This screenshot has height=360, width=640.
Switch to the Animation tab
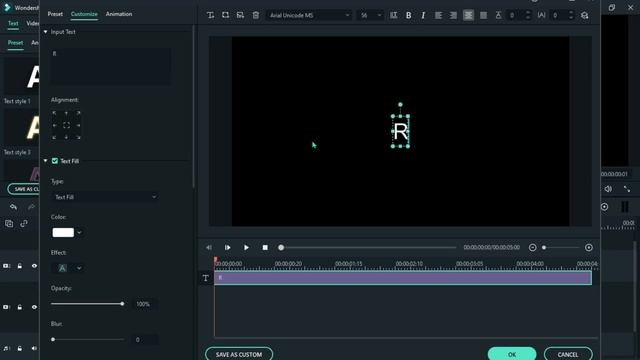click(x=119, y=14)
